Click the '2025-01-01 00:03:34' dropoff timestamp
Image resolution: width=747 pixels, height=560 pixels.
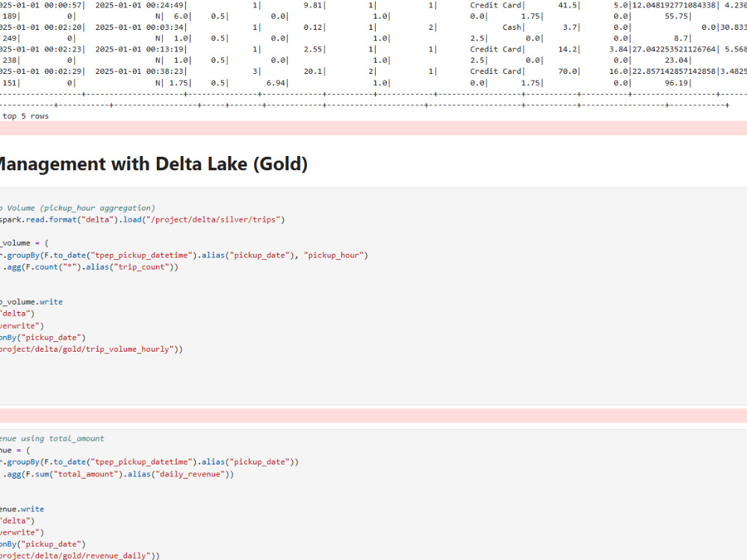(140, 27)
